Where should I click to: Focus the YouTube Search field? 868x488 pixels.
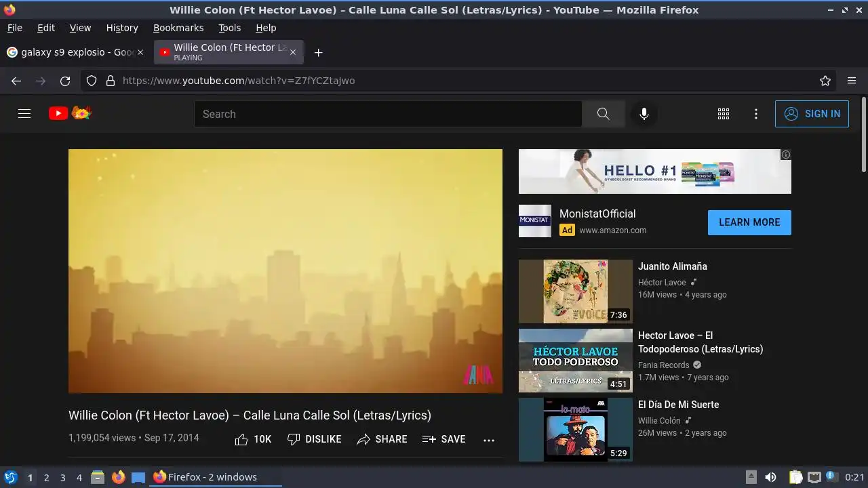(x=388, y=114)
